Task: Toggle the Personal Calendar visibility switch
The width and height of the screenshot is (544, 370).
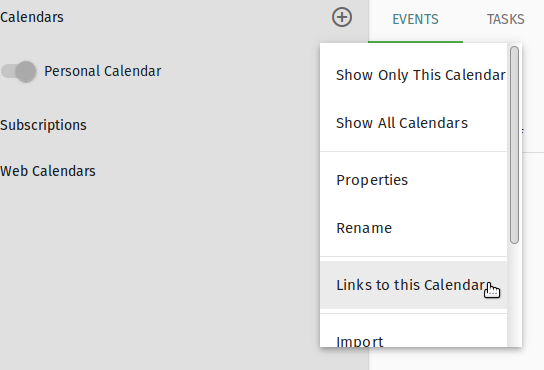Action: tap(18, 72)
